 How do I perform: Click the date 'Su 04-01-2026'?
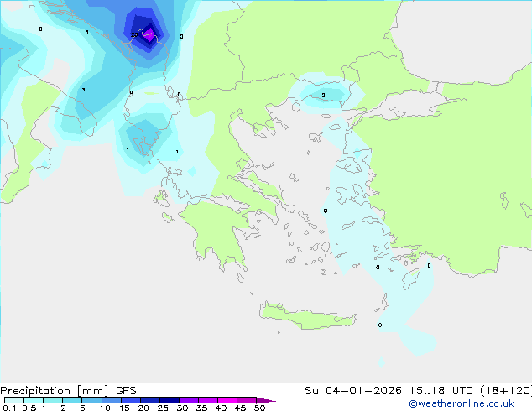(x=353, y=391)
